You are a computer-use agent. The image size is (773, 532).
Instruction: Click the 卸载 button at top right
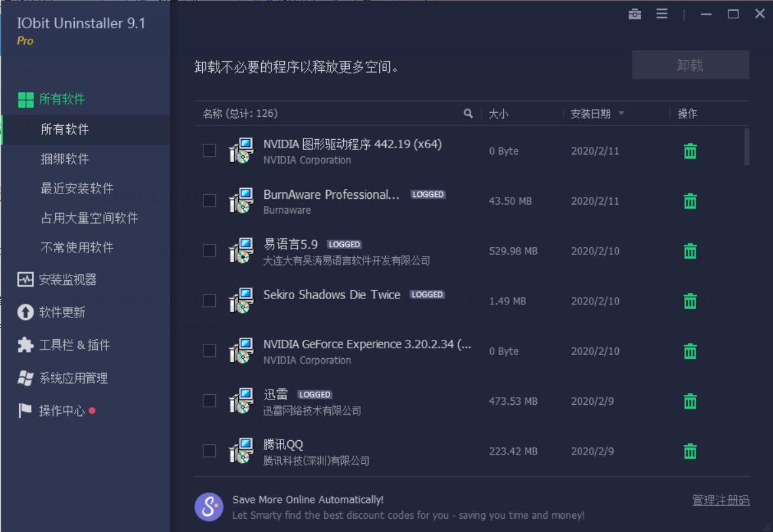(690, 64)
